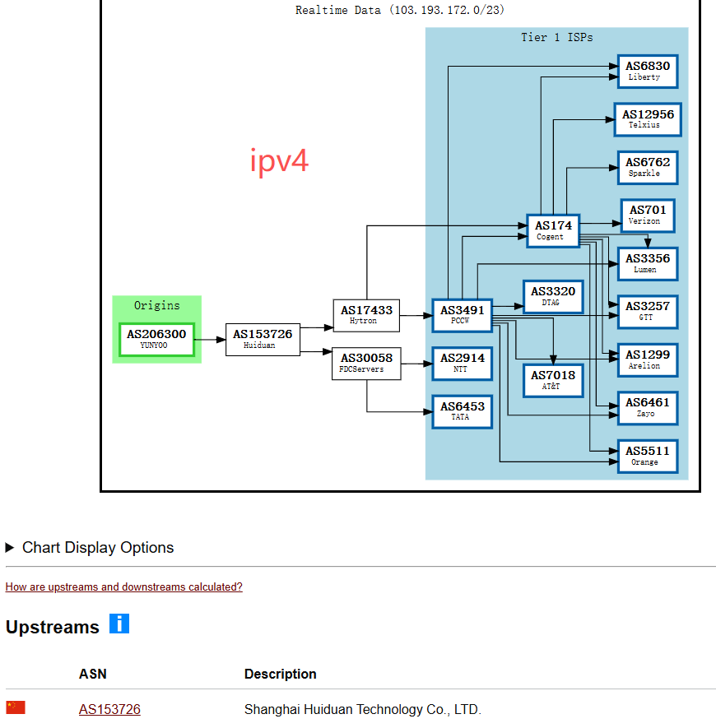Select the AS3320 DTAG node
716x728 pixels.
coord(553,297)
